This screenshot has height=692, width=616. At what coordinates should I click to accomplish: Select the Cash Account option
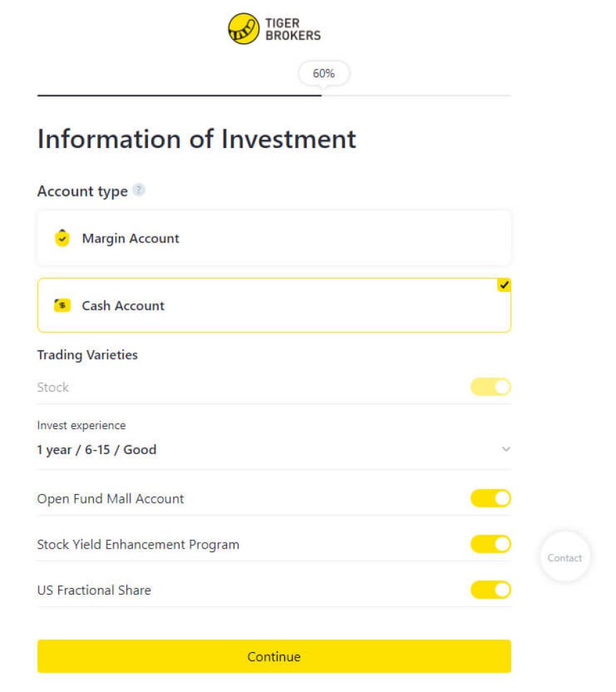(274, 305)
